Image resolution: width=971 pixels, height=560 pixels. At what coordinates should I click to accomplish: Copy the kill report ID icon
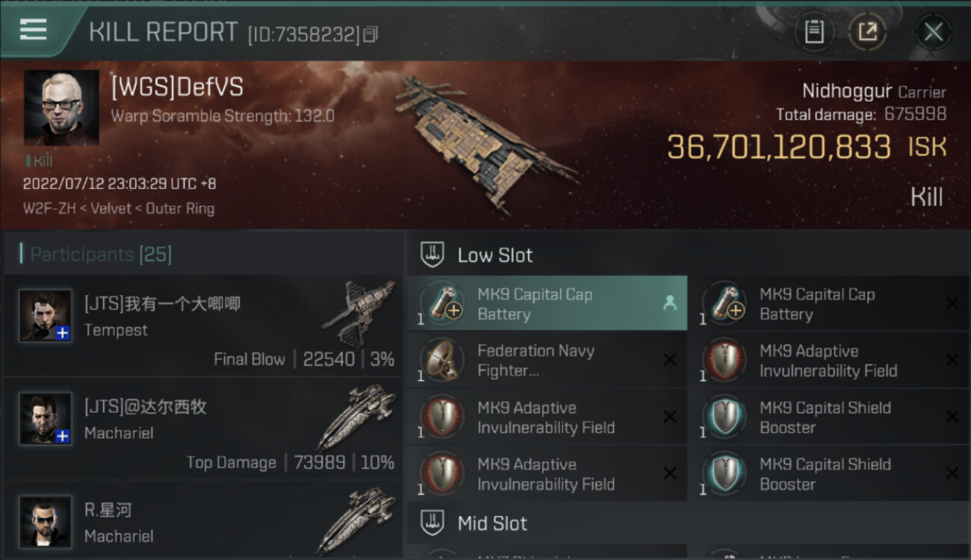[x=370, y=34]
